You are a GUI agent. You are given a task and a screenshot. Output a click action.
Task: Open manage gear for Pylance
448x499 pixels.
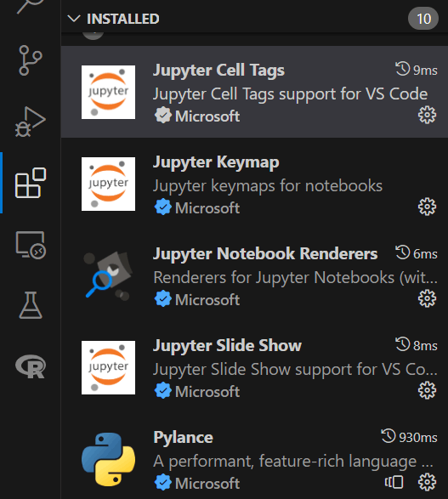(427, 482)
